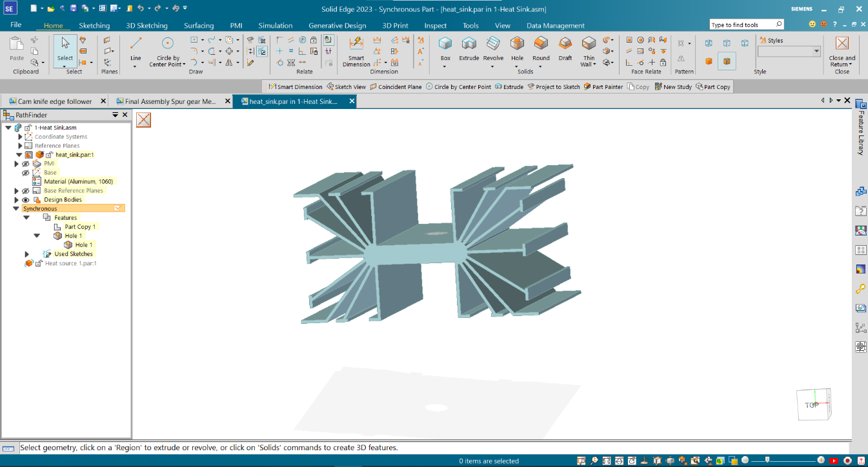
Task: Open the Simulation ribbon tab
Action: click(x=275, y=26)
